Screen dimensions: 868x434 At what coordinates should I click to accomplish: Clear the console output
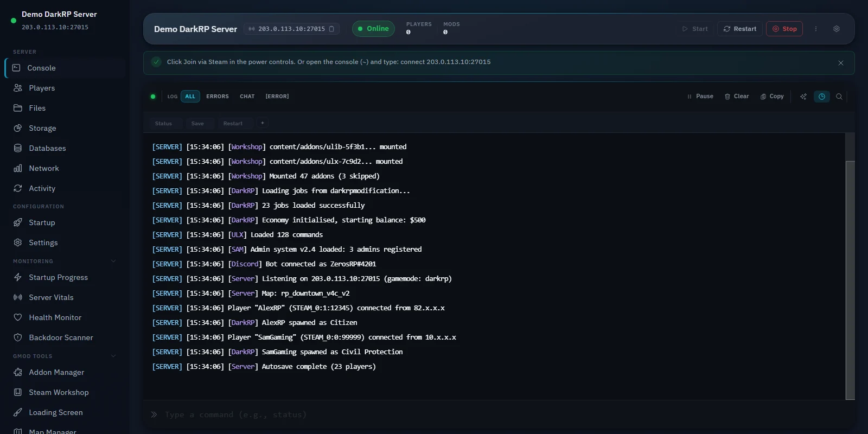pos(737,97)
